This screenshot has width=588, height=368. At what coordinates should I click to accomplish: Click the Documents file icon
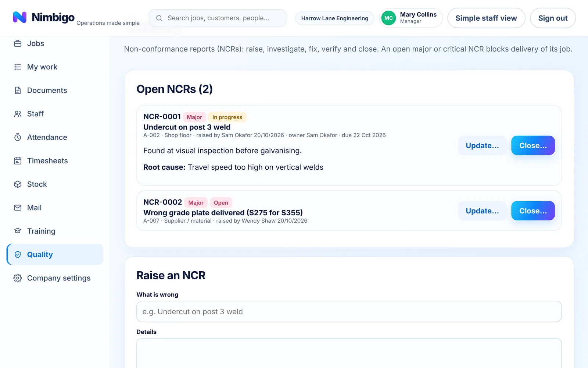[18, 91]
